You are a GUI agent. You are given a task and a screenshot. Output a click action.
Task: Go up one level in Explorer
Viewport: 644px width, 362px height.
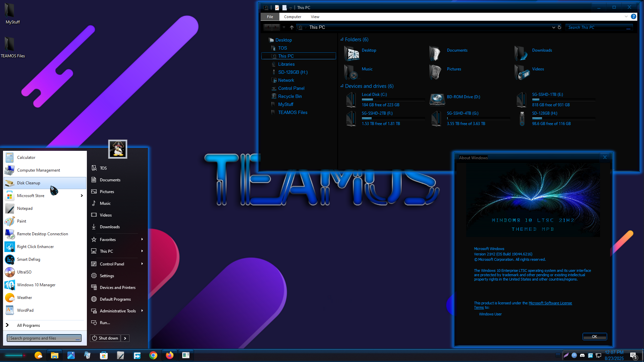point(292,27)
